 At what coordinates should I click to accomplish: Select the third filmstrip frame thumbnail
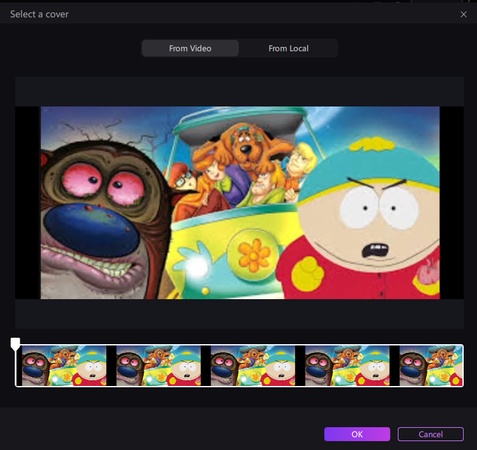coord(253,366)
